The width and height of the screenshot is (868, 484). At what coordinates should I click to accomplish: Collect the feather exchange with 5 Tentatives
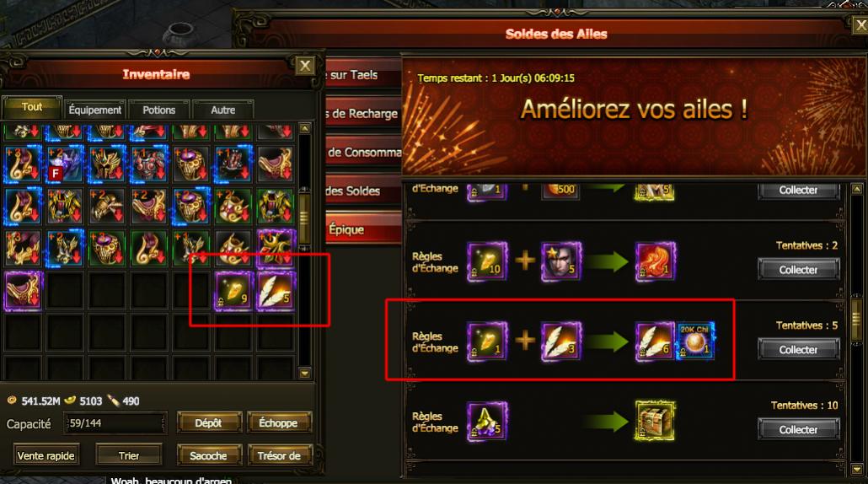pos(798,349)
